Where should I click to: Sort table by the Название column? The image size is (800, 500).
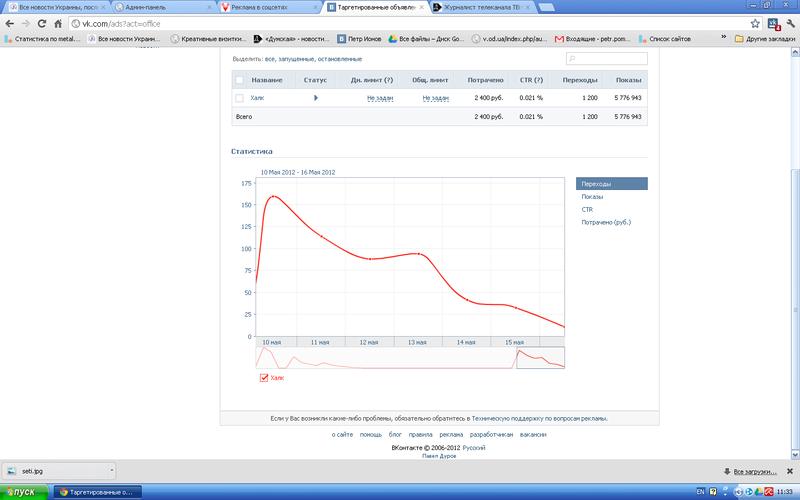[267, 80]
